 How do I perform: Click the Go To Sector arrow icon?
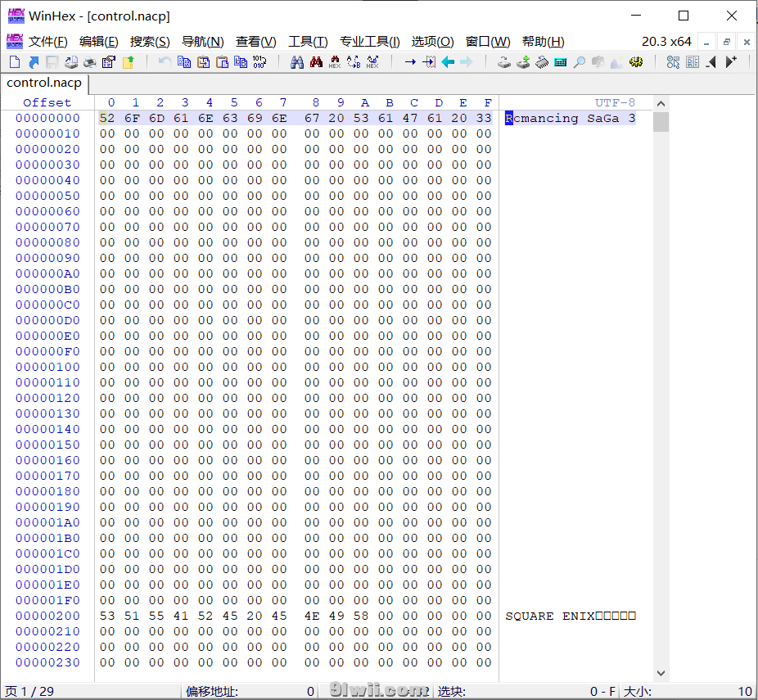pyautogui.click(x=429, y=62)
